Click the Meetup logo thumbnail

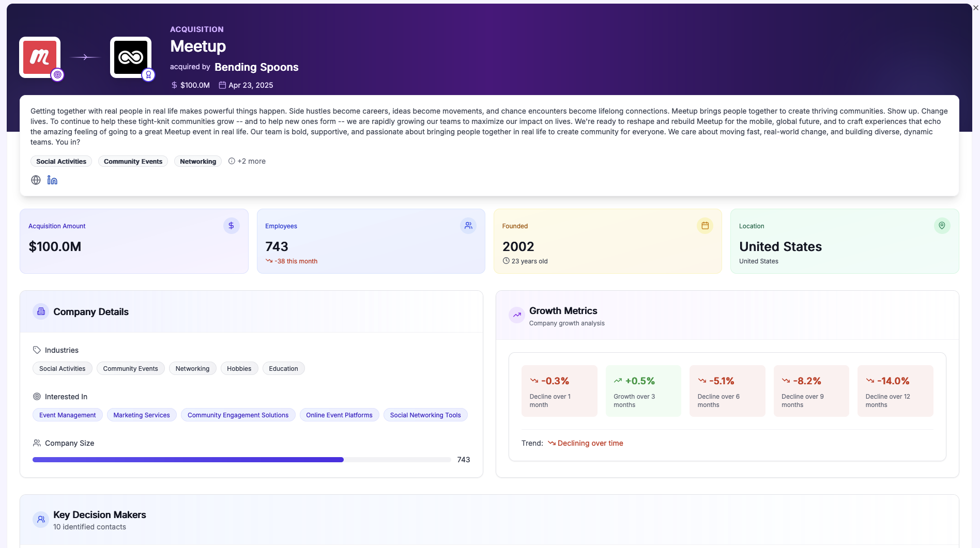[x=40, y=57]
